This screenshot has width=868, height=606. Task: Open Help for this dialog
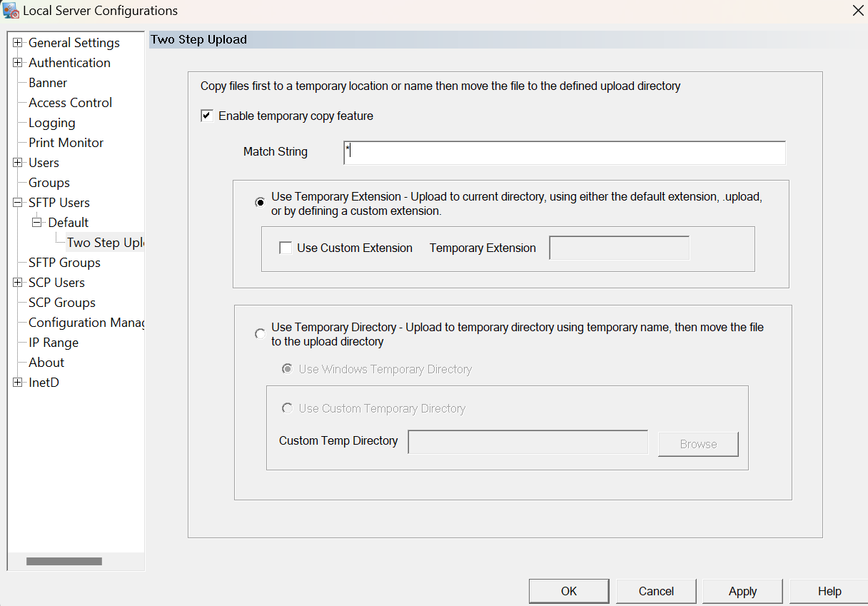point(829,591)
